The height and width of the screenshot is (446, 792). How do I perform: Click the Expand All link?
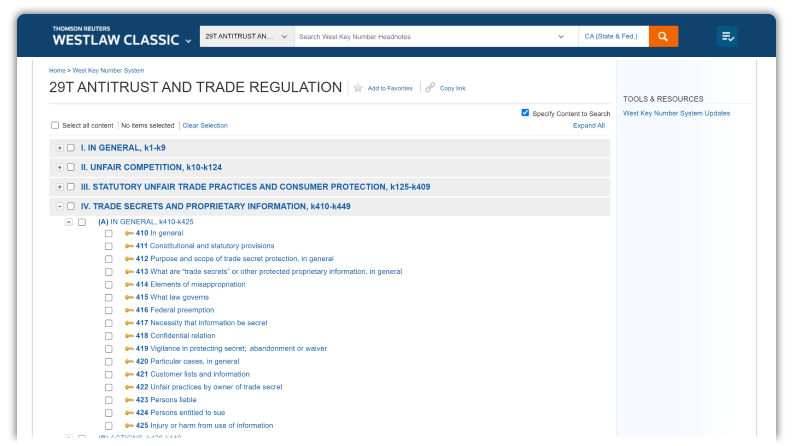tap(588, 126)
